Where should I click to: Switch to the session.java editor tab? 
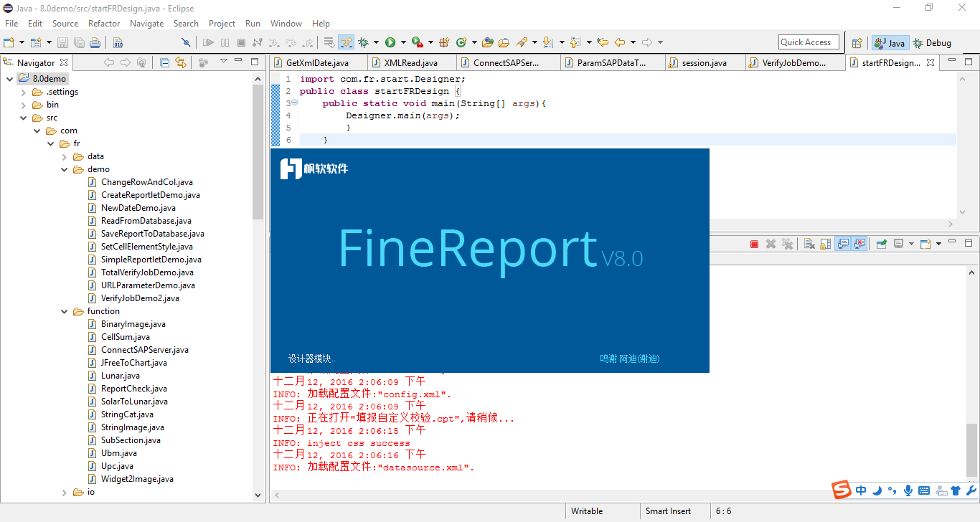(705, 63)
